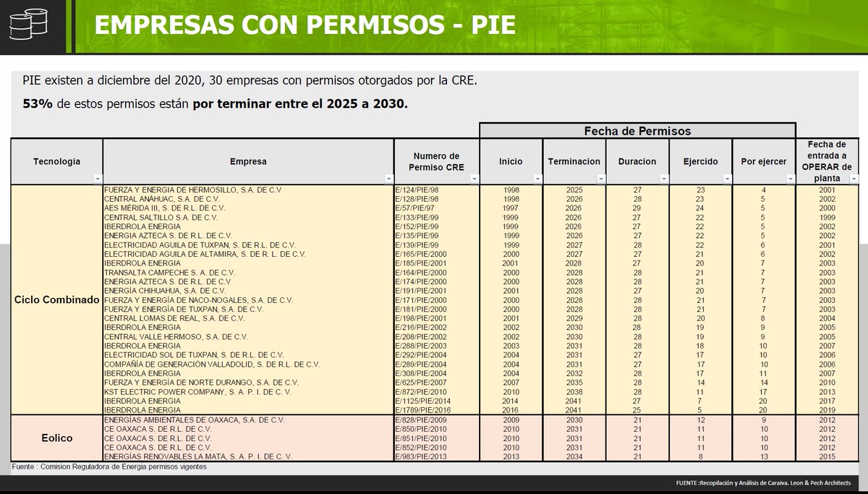Click permit number 'E/625/PIE/2007'

[x=421, y=382]
